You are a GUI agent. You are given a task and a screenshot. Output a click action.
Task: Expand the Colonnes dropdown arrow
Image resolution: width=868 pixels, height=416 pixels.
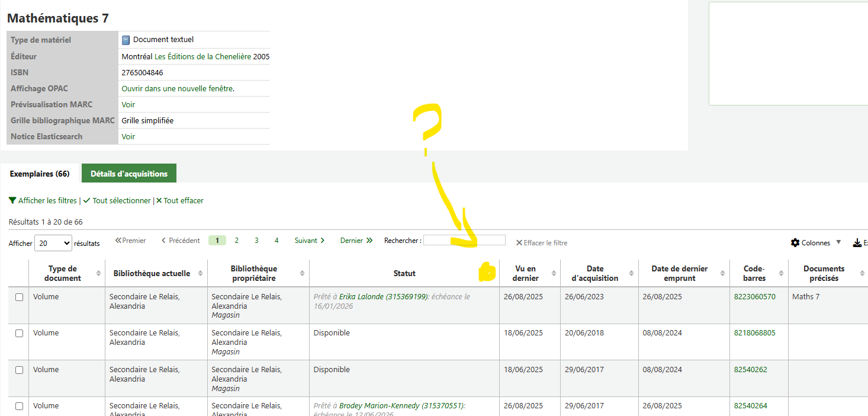(x=838, y=242)
